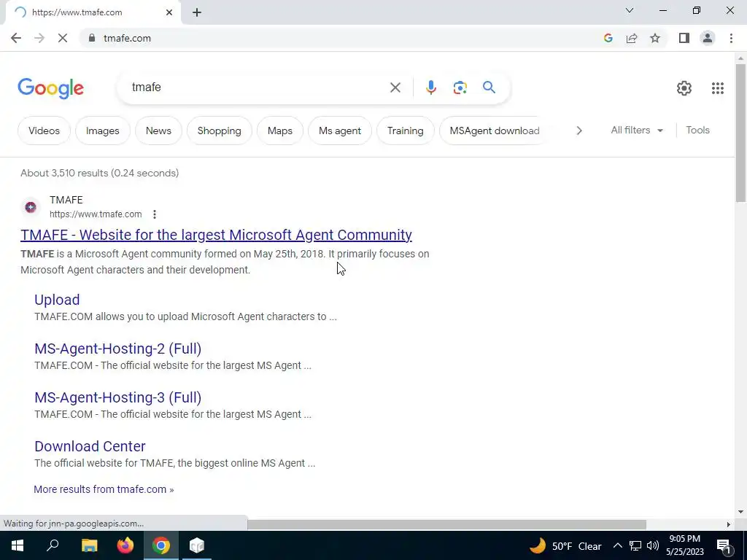Select the Ms agent suggestion chip
The height and width of the screenshot is (560, 747).
click(x=340, y=131)
